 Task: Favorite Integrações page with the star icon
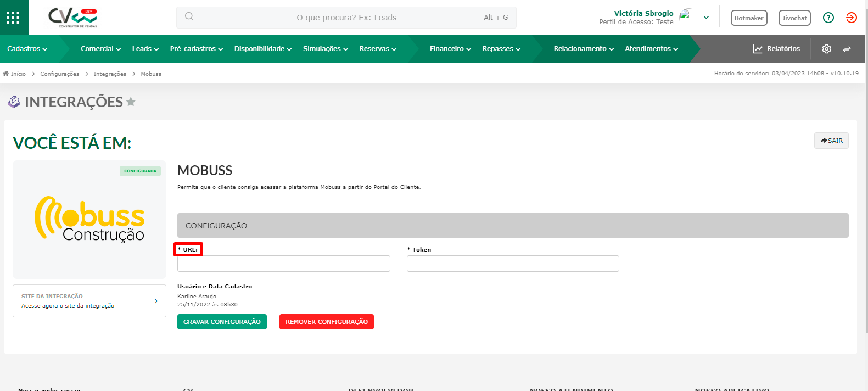[131, 102]
